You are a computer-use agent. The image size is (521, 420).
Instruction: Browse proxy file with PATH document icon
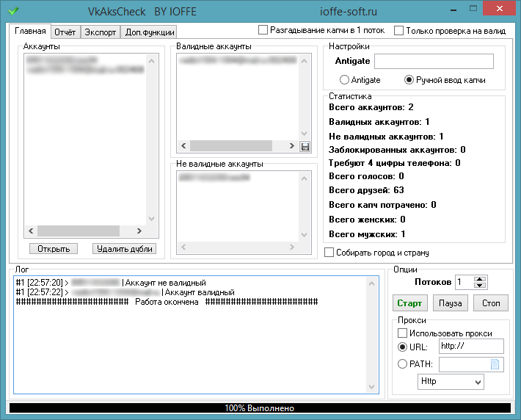[x=495, y=364]
